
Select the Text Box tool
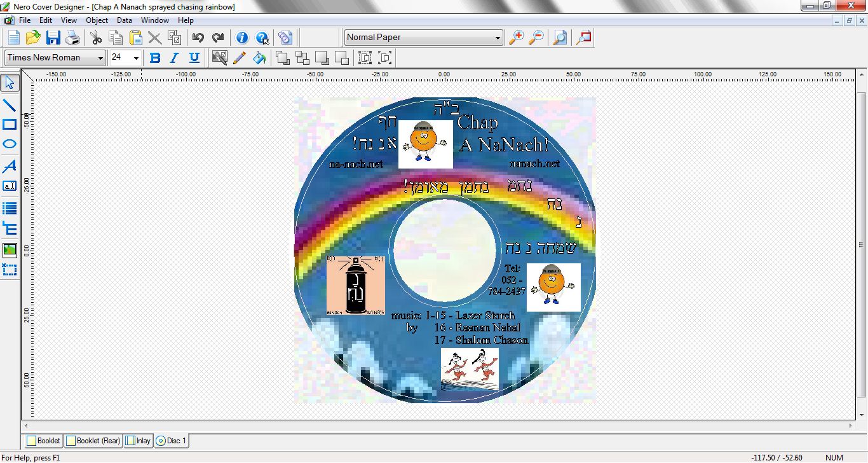coord(8,186)
